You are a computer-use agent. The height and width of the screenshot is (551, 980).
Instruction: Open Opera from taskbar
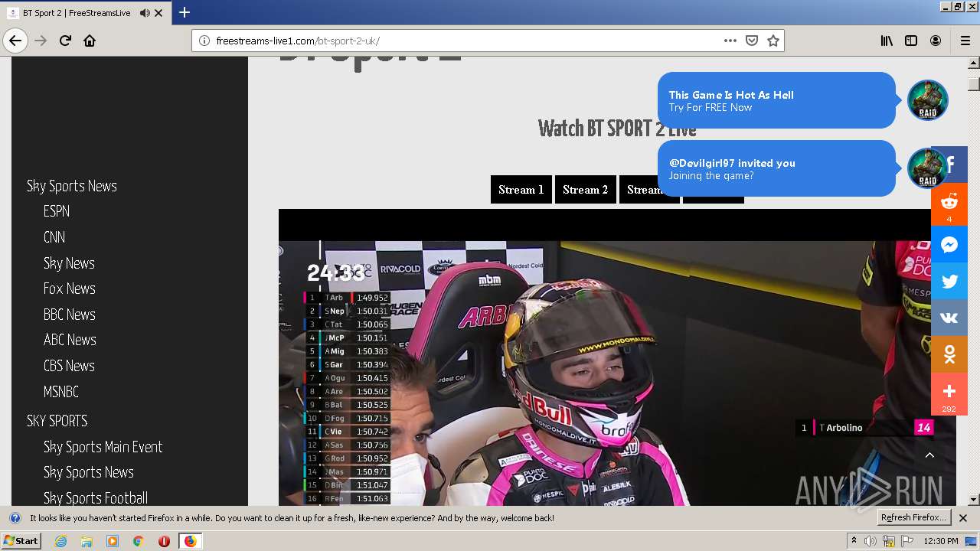point(164,541)
